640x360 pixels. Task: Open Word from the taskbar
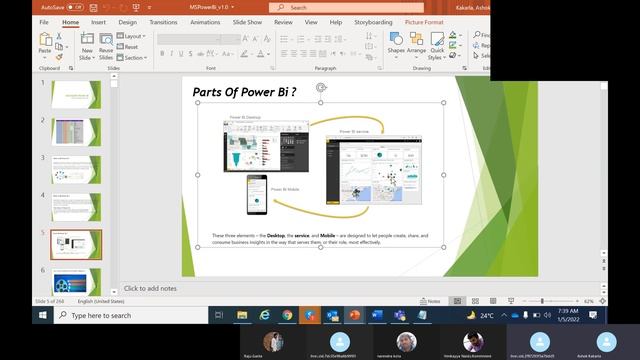[377, 315]
